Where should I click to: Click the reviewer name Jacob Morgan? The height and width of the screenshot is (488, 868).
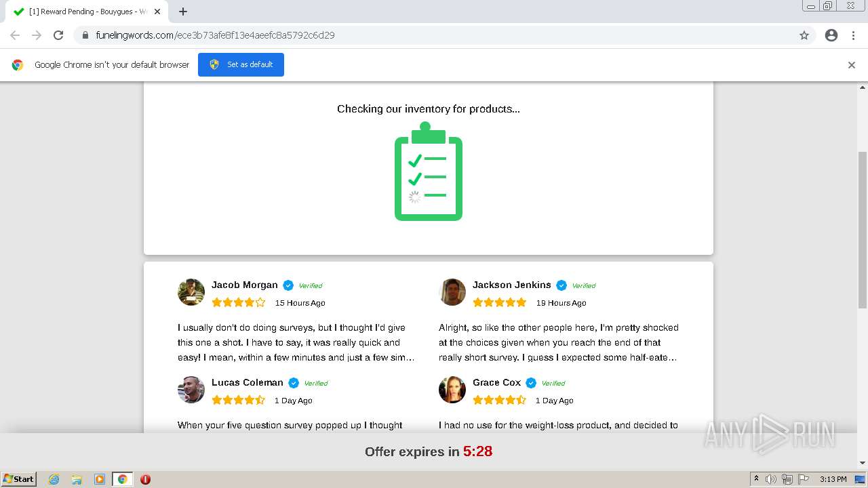pyautogui.click(x=245, y=285)
